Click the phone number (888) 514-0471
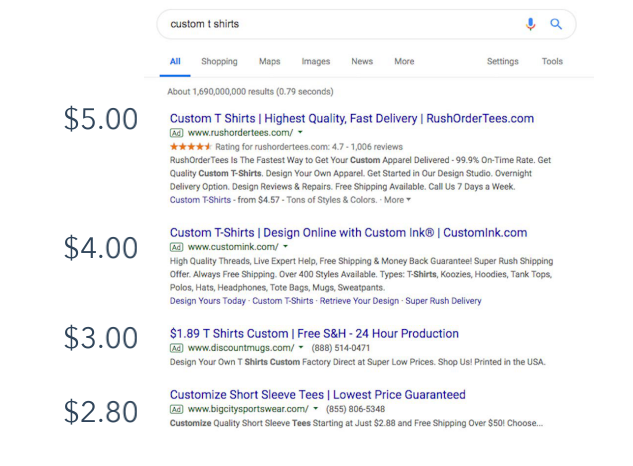 point(340,348)
